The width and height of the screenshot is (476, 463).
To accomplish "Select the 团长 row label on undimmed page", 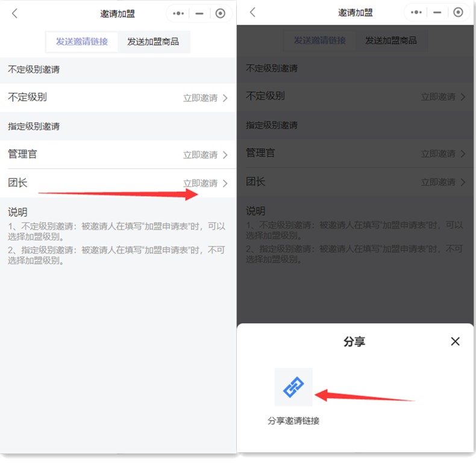I will [17, 183].
